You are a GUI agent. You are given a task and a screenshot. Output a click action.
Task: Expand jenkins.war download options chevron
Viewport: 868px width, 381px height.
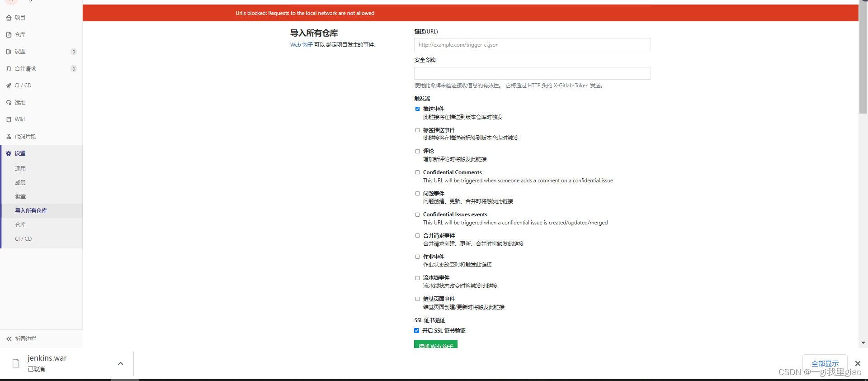click(120, 363)
